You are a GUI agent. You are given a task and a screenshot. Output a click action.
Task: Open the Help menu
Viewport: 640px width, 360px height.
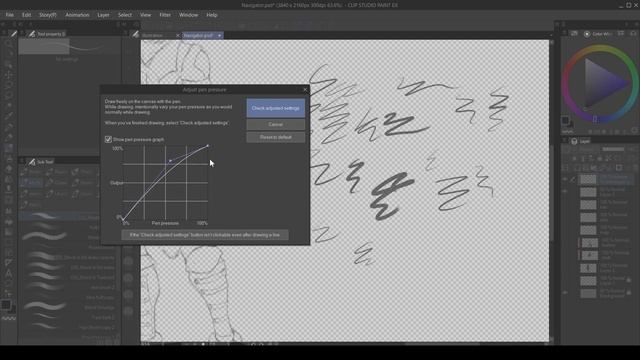(x=211, y=15)
